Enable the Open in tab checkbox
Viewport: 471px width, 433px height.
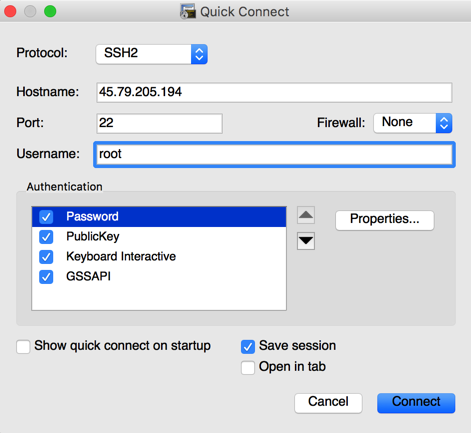click(x=248, y=368)
